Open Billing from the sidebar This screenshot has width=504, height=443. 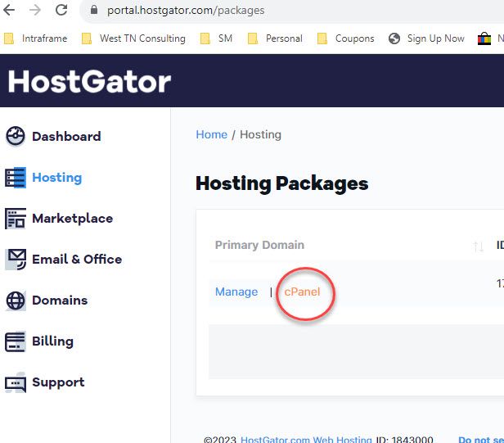pyautogui.click(x=52, y=341)
